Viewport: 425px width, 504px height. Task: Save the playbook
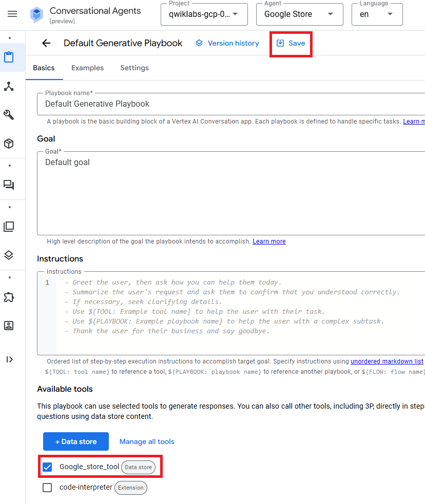click(291, 43)
